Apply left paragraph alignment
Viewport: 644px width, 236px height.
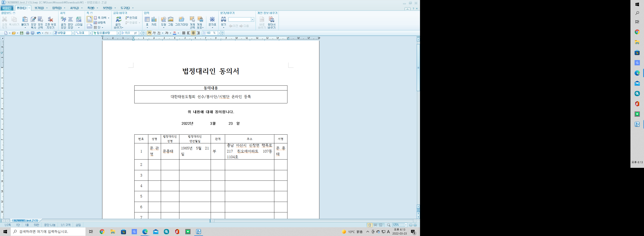tap(189, 33)
